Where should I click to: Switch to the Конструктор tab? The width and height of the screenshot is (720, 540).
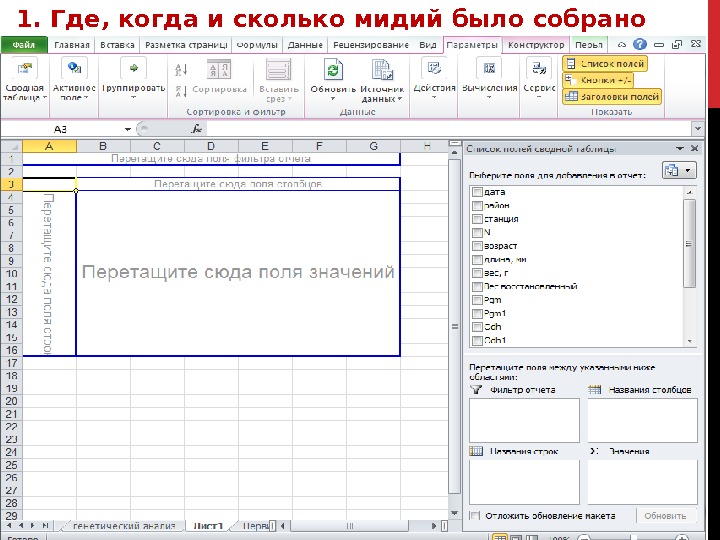(x=536, y=45)
